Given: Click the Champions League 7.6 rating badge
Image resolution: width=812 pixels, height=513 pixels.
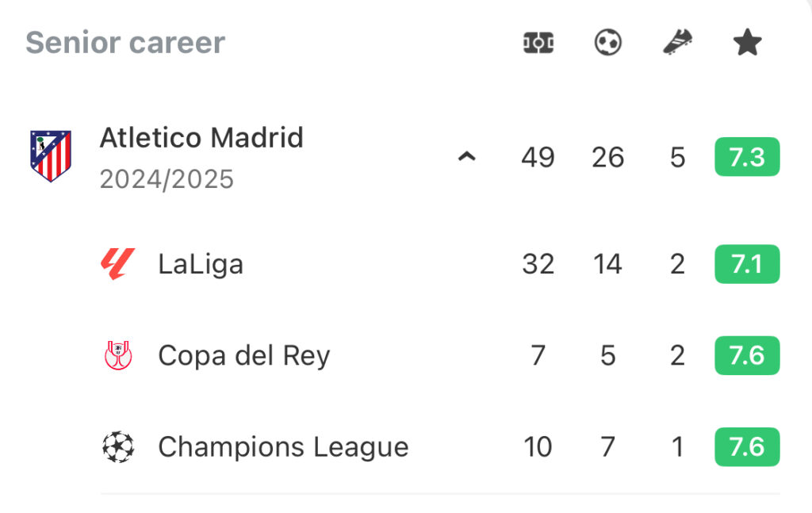Looking at the screenshot, I should (x=747, y=446).
